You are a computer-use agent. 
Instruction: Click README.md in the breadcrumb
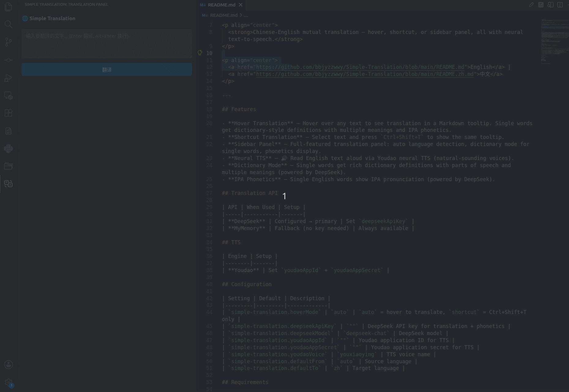coord(224,15)
